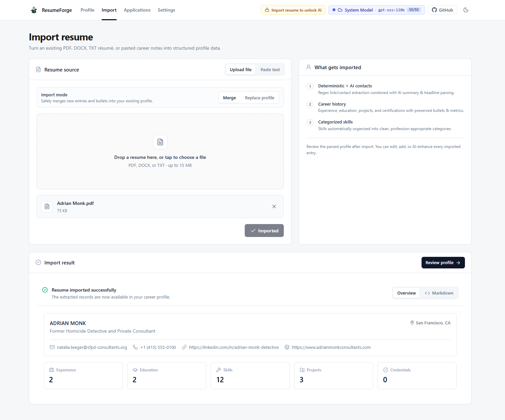
Task: Toggle dark mode with the moon icon
Action: click(x=466, y=10)
